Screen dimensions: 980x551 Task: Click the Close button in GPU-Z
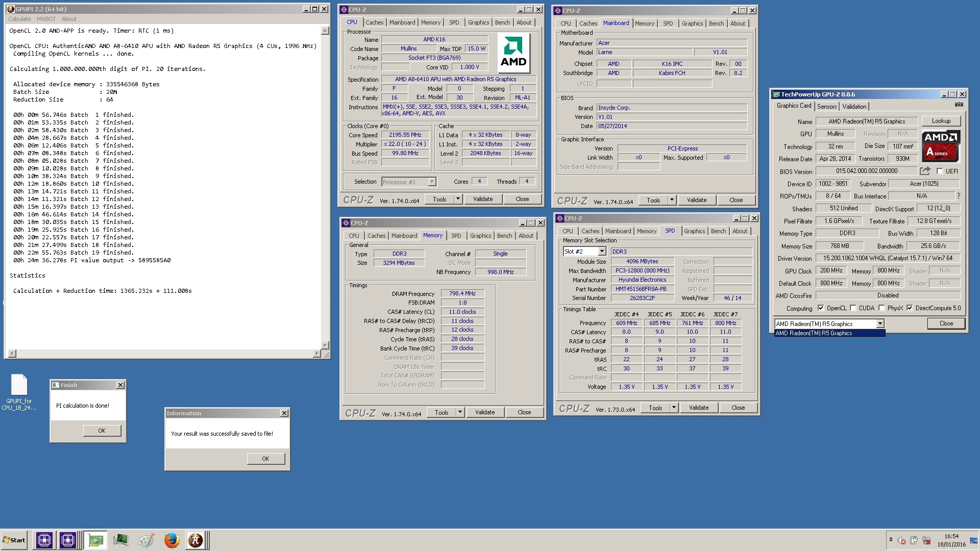(946, 323)
